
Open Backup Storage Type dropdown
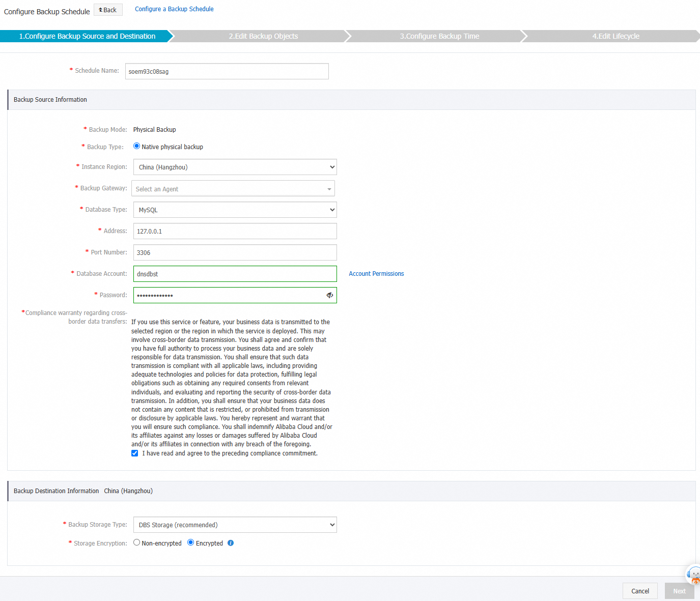click(235, 525)
